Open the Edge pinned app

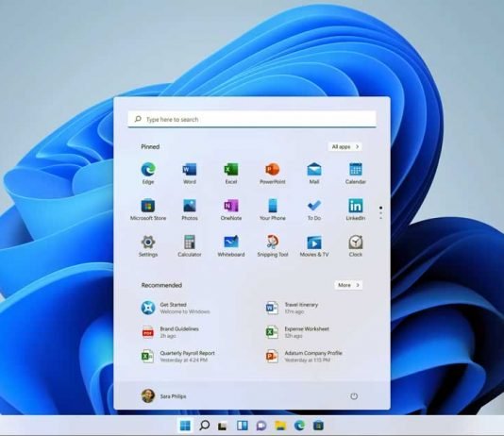(148, 174)
